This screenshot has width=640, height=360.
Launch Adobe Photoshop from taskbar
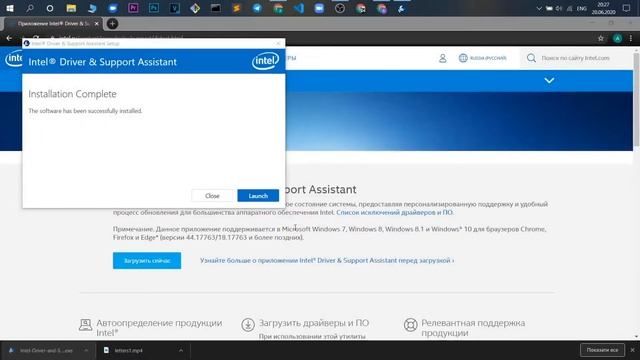tap(154, 8)
